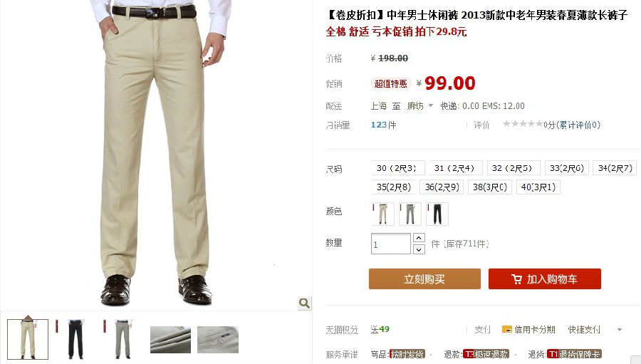Expand the payment options arrow
The height and width of the screenshot is (364, 641).
coord(620,330)
